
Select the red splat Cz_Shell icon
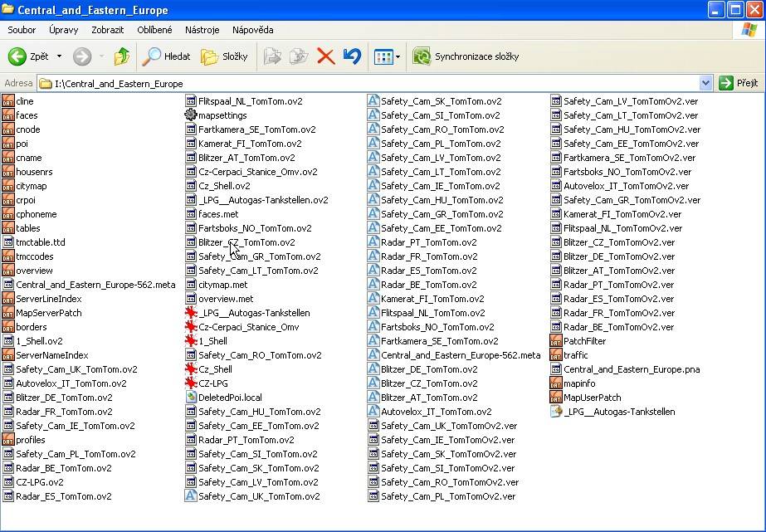pyautogui.click(x=191, y=369)
